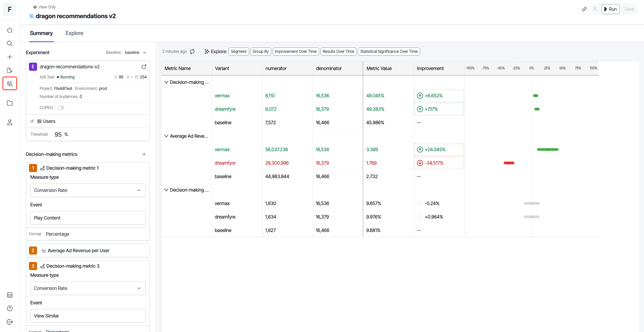Open Improvement Over Time view
The image size is (644, 332).
pos(296,52)
